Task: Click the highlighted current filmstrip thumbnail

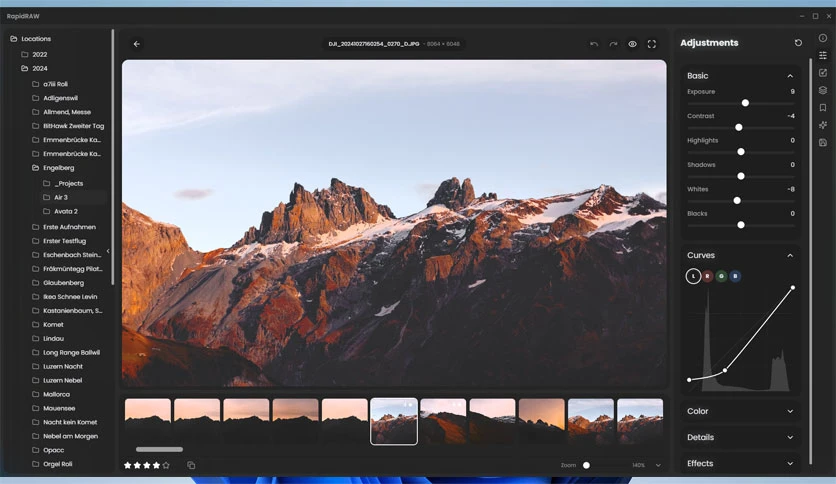Action: pos(394,421)
